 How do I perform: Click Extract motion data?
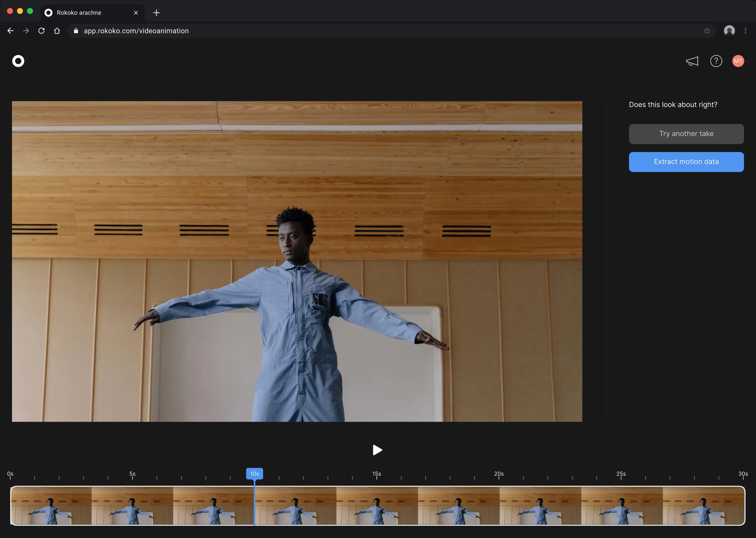[x=686, y=162]
